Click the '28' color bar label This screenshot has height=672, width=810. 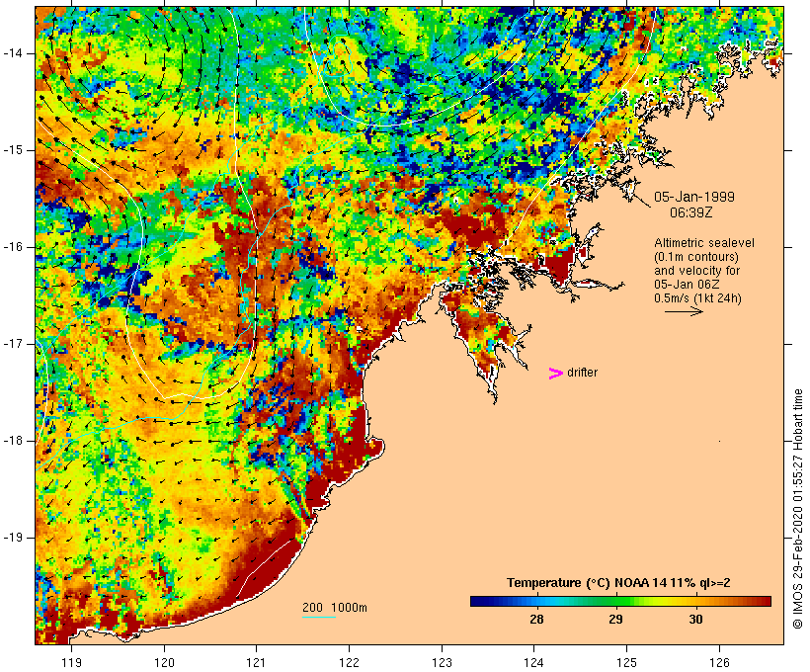[x=536, y=619]
